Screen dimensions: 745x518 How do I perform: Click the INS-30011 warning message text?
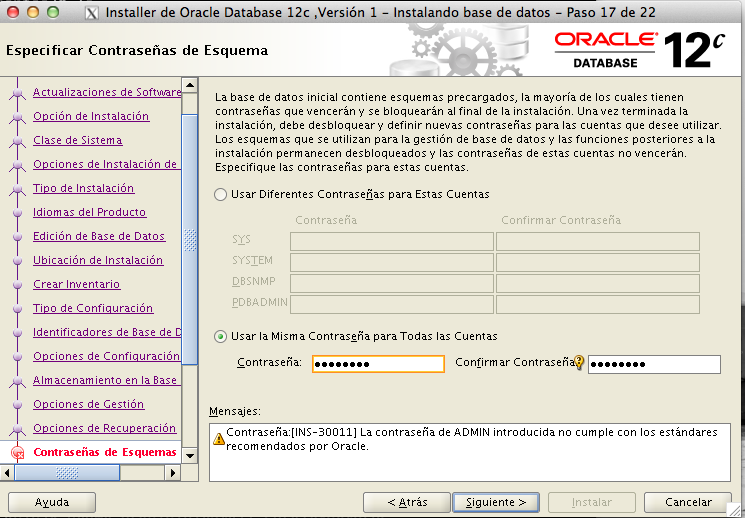coord(471,439)
